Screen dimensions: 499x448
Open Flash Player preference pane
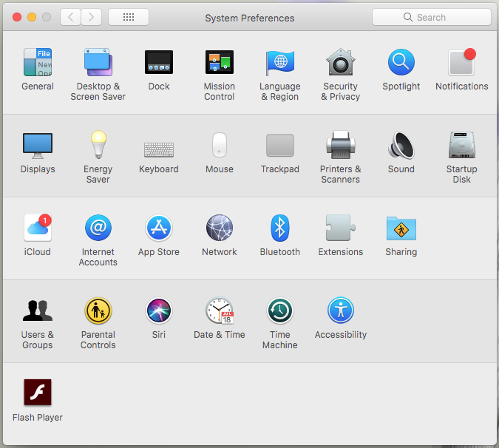[x=38, y=393]
